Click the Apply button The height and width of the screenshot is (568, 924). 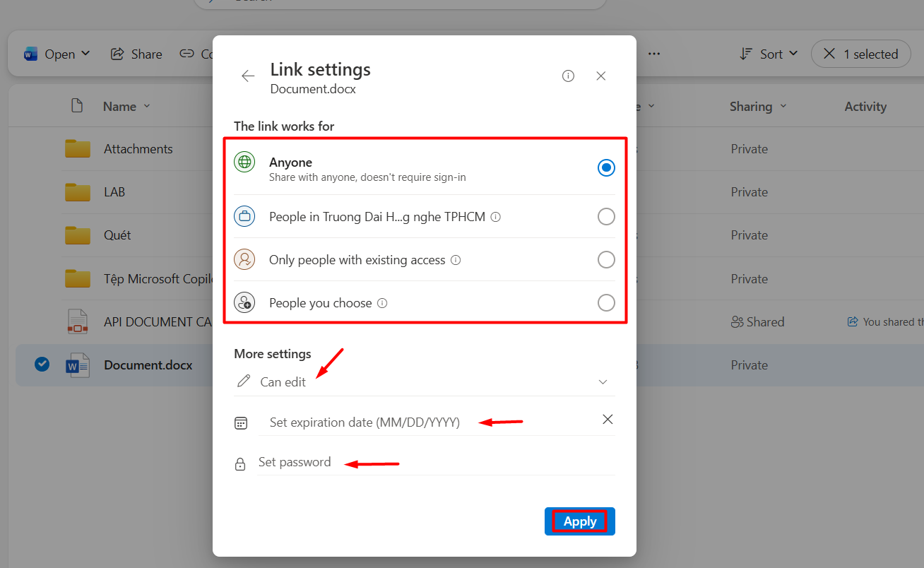coord(579,521)
